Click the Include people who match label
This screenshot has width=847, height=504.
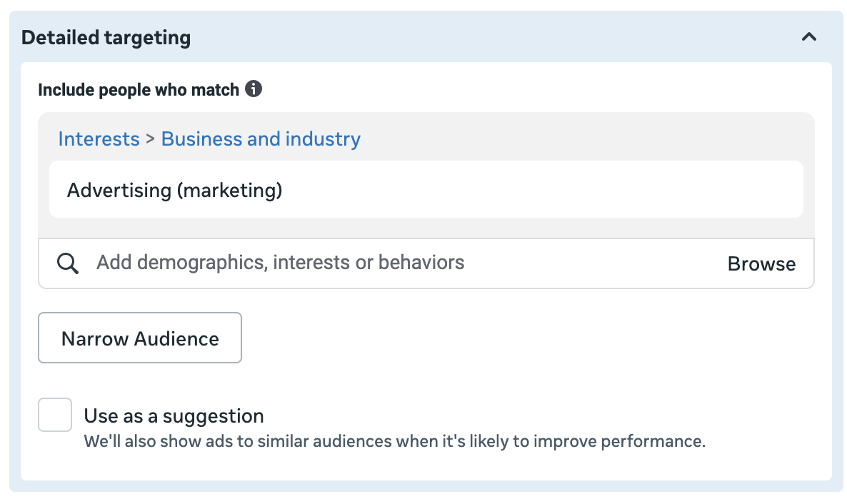tap(139, 90)
